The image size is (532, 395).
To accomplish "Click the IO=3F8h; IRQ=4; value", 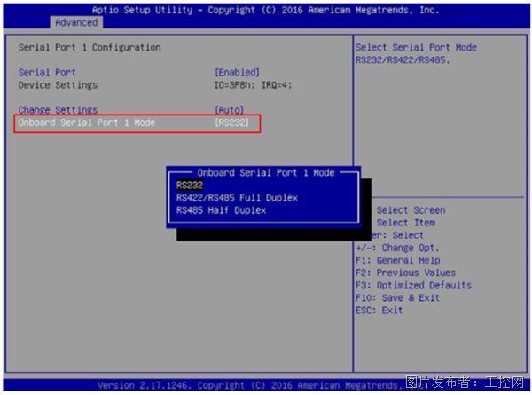I will tap(253, 85).
